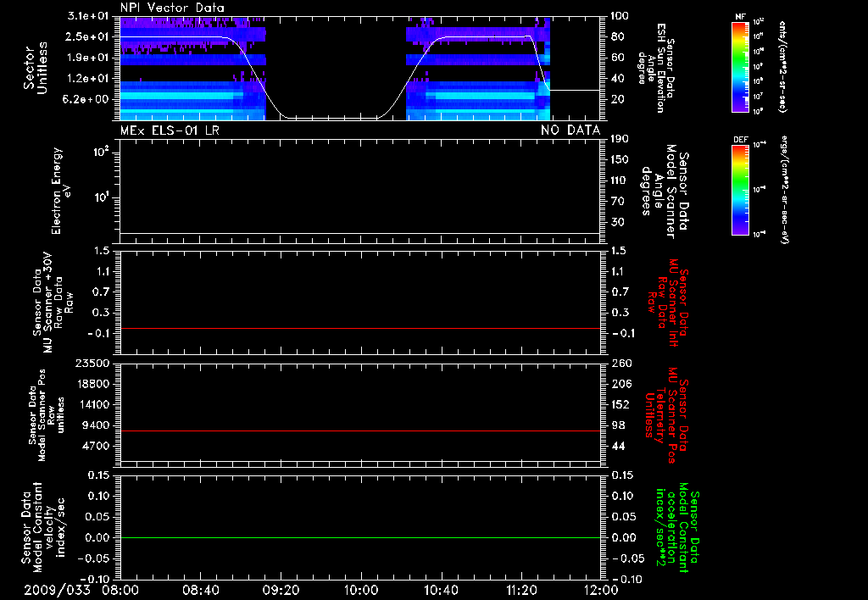868x600 pixels.
Task: Click the 'MEx ELS-01 LR' panel title
Action: point(170,131)
